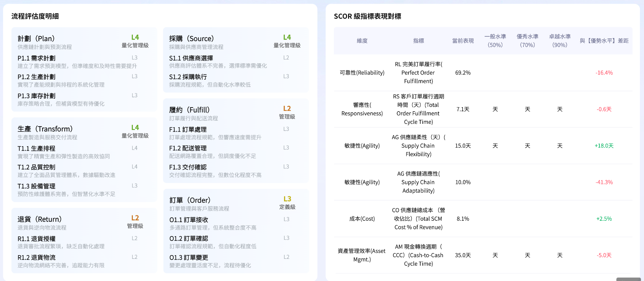Viewport: 644px width, 281px height.
Task: Click the 退貨 (Return) card heading
Action: tap(40, 219)
